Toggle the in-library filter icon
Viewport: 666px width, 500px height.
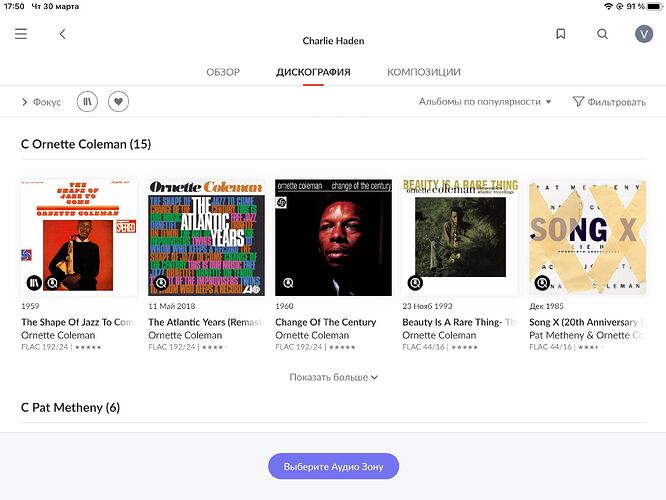(x=87, y=102)
